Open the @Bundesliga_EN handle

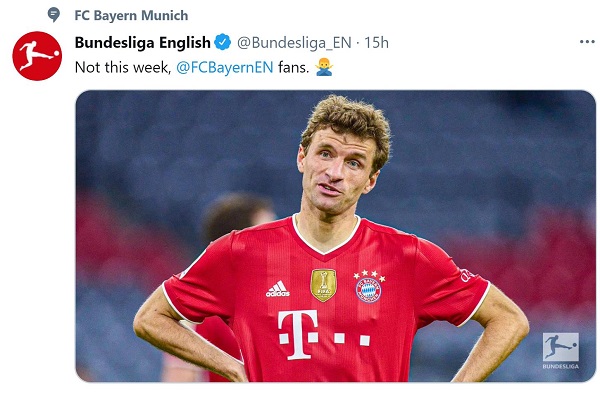tap(294, 43)
